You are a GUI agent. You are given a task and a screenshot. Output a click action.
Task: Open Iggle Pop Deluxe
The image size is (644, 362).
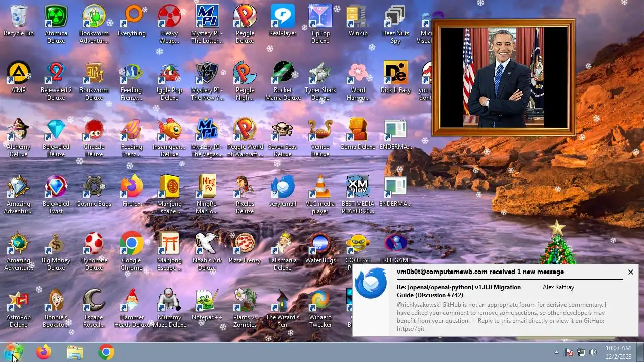(170, 81)
